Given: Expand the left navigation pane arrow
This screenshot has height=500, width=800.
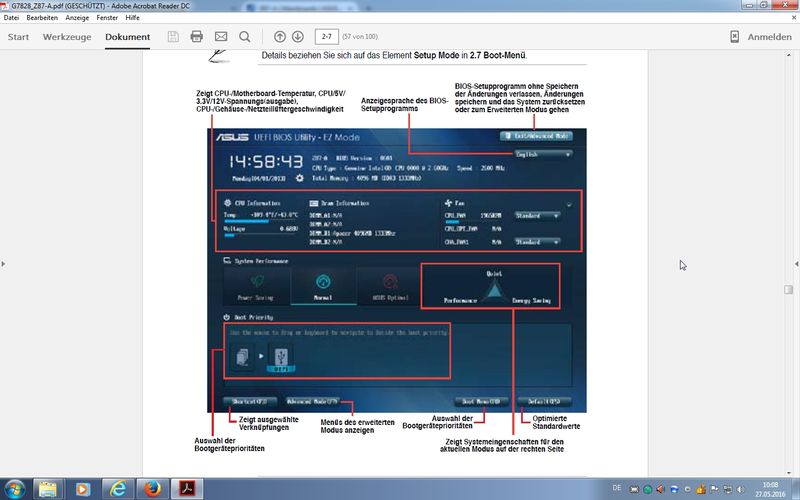Looking at the screenshot, I should click(4, 264).
